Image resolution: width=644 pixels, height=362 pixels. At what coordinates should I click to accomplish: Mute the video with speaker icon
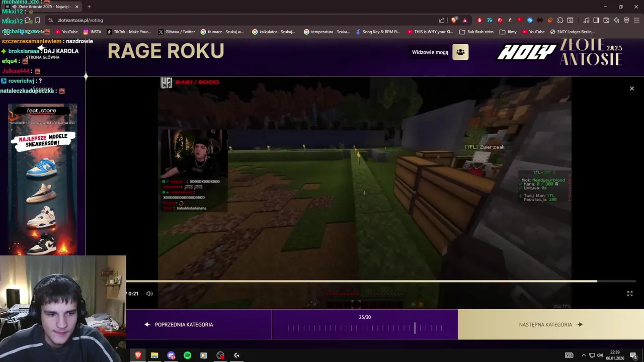pos(149,294)
